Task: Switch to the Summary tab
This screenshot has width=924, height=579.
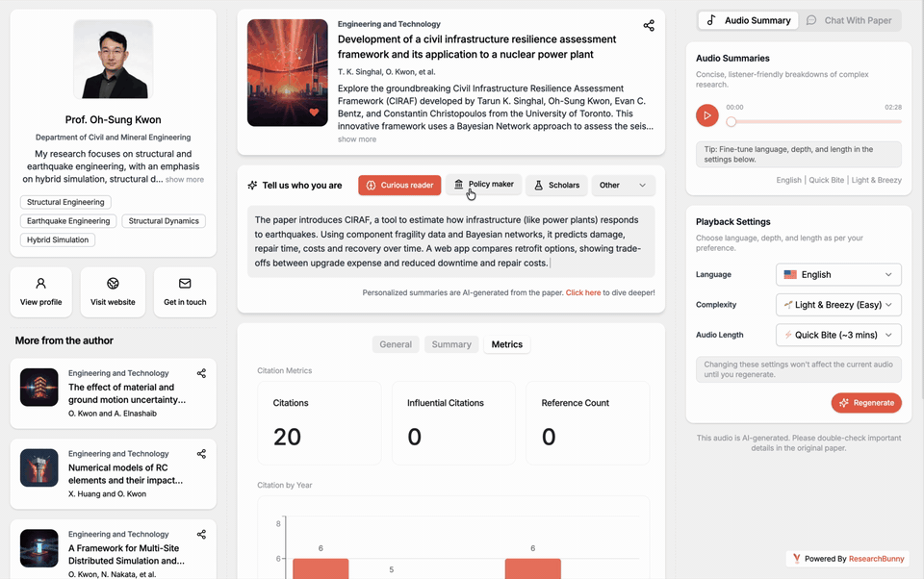Action: point(450,343)
